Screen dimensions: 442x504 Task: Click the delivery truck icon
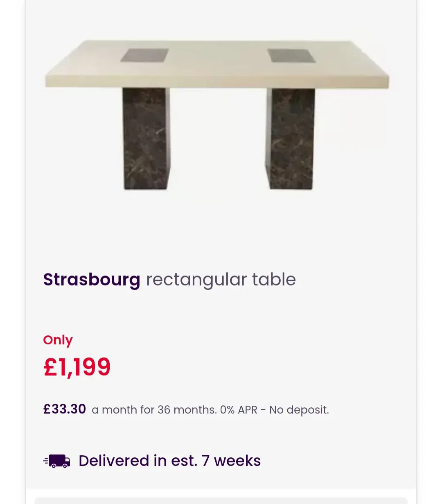(57, 461)
